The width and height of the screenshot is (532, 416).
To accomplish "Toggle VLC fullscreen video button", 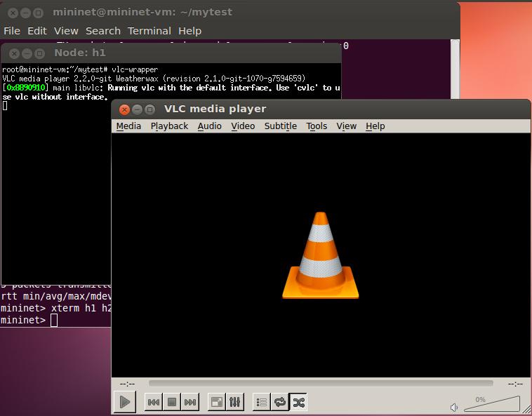I will tap(216, 402).
